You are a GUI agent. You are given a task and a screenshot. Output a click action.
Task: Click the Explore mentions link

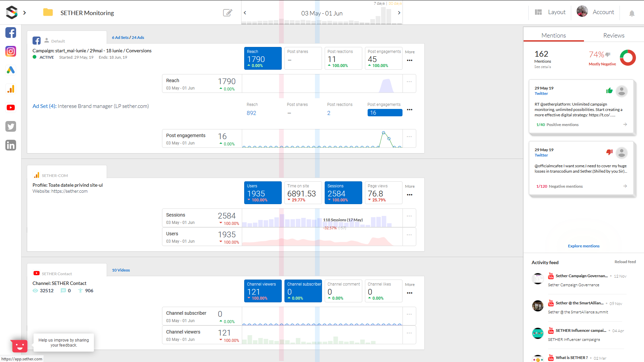pyautogui.click(x=583, y=246)
